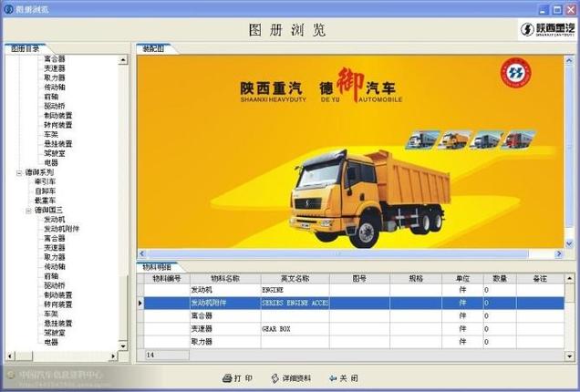The image size is (580, 392).
Task: Click the 单位 column header
Action: point(462,278)
